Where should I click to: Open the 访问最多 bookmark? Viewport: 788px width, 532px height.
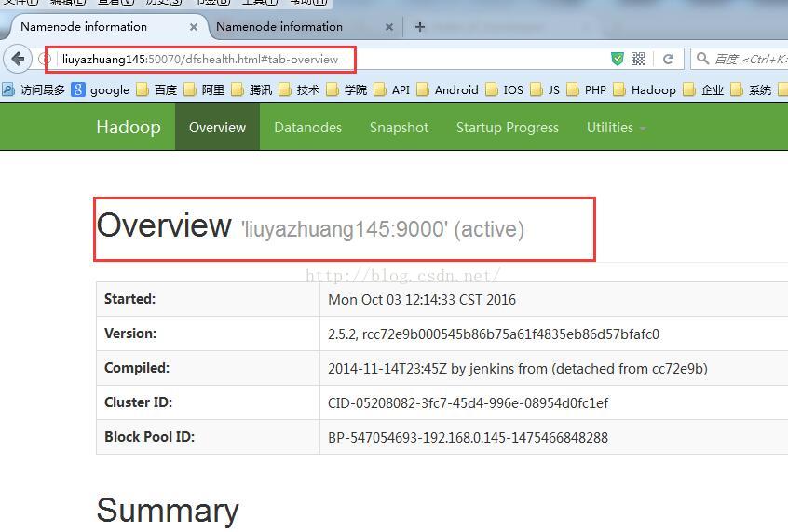(34, 90)
